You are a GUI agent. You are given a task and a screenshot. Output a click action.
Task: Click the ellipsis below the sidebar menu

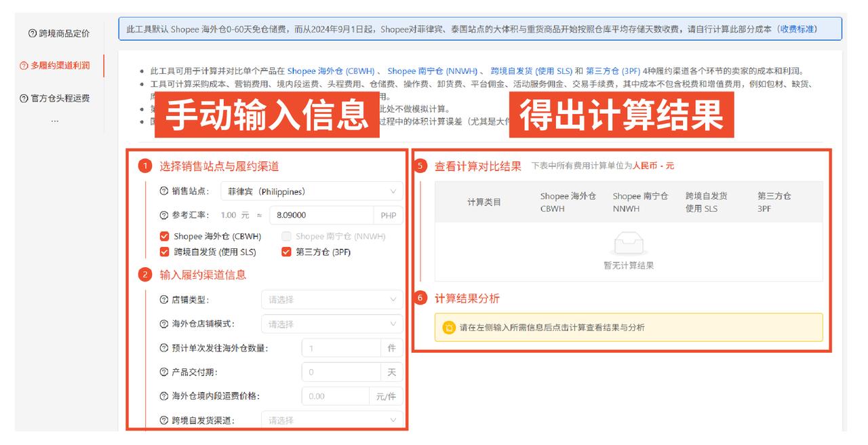(x=55, y=121)
